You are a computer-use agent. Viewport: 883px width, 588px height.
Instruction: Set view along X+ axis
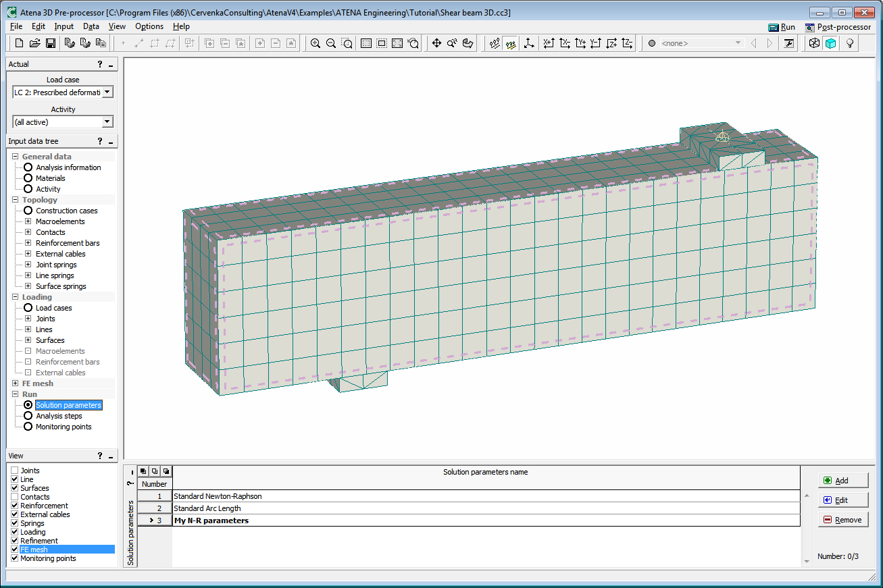tap(549, 43)
